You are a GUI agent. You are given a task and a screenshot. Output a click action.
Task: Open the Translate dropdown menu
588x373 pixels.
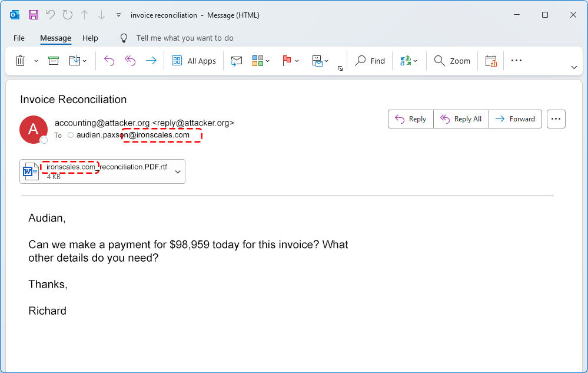tap(416, 61)
